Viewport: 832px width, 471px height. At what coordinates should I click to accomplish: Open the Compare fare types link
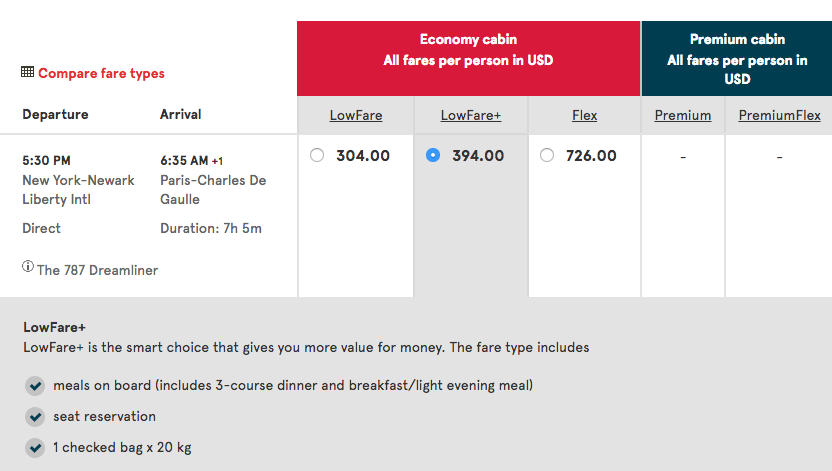tap(101, 73)
